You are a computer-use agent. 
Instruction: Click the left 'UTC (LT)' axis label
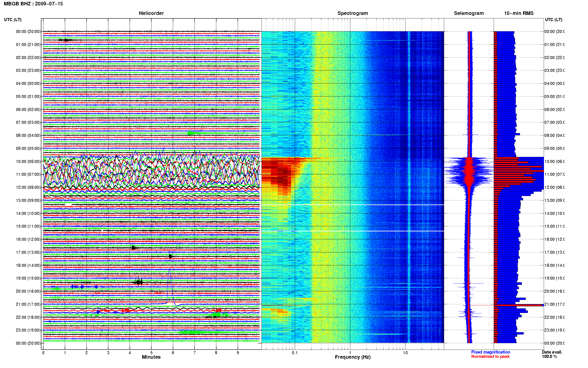(13, 19)
